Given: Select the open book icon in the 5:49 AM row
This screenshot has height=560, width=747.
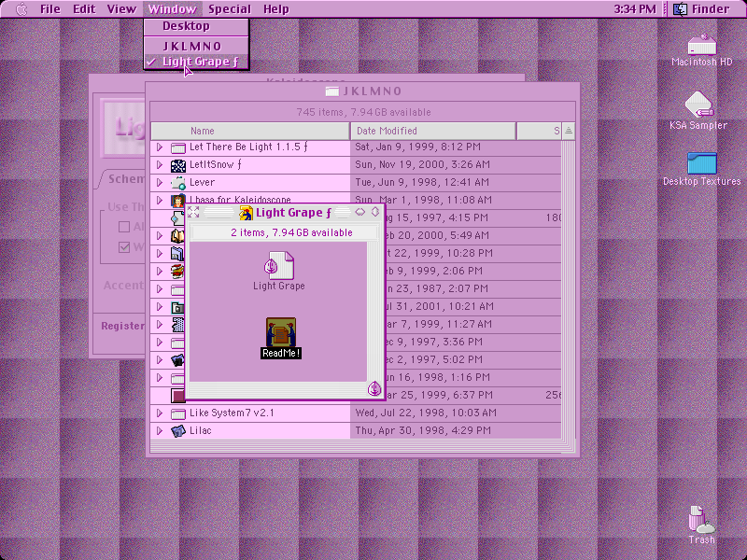Looking at the screenshot, I should 177,236.
